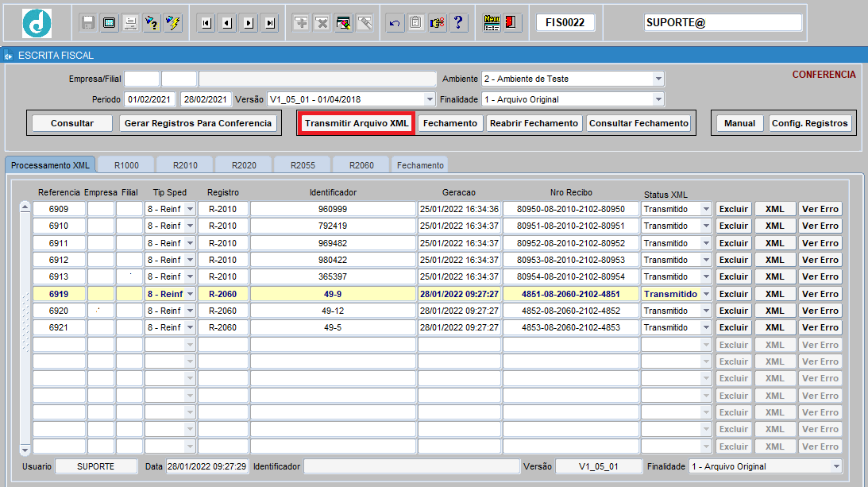Image resolution: width=868 pixels, height=487 pixels.
Task: Open the Manual button
Action: (739, 123)
